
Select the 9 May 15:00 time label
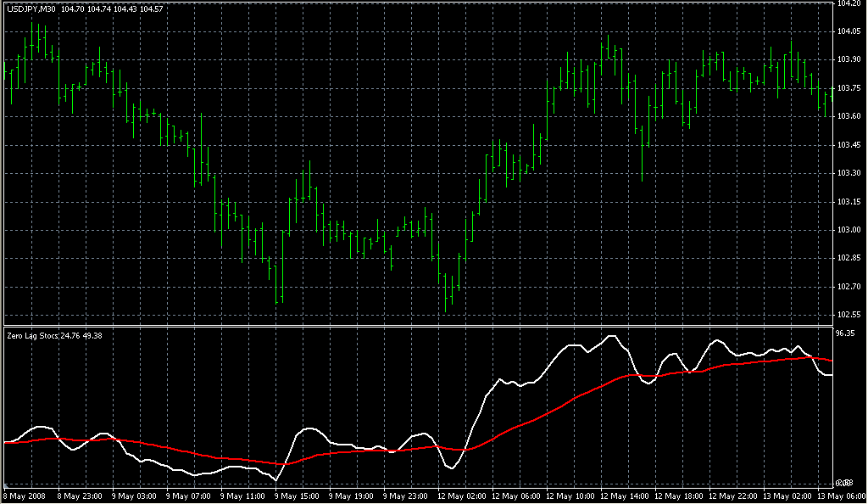297,496
